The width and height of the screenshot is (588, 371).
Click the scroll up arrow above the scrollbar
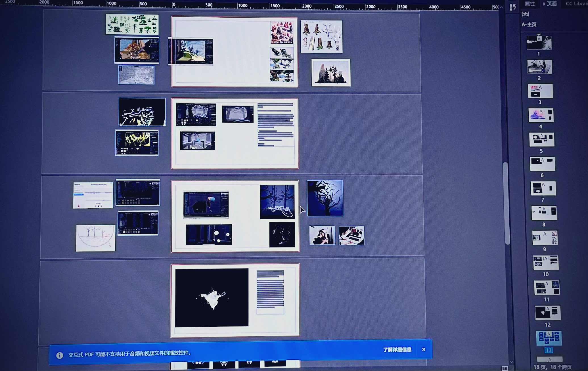(x=501, y=7)
